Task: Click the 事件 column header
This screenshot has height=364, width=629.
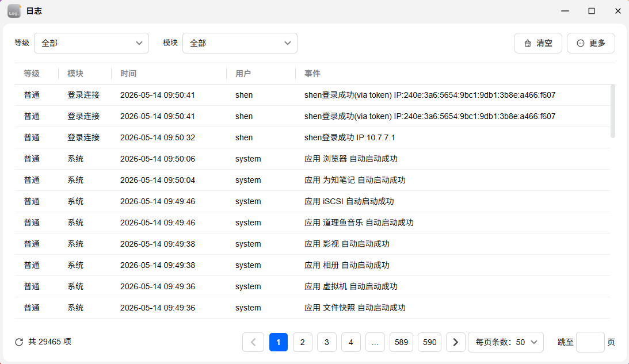Action: pyautogui.click(x=312, y=74)
